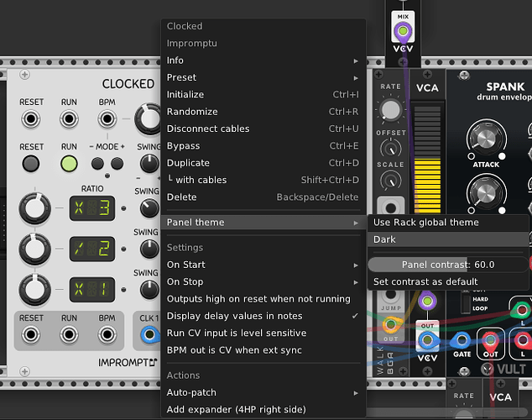Image resolution: width=532 pixels, height=420 pixels.
Task: Click the VCA level meter slider
Action: (x=427, y=159)
